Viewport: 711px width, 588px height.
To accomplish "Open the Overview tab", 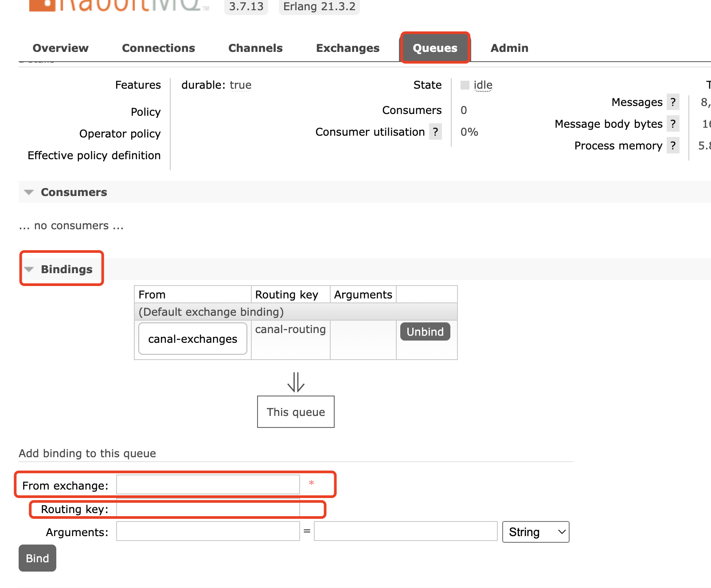I will 60,48.
